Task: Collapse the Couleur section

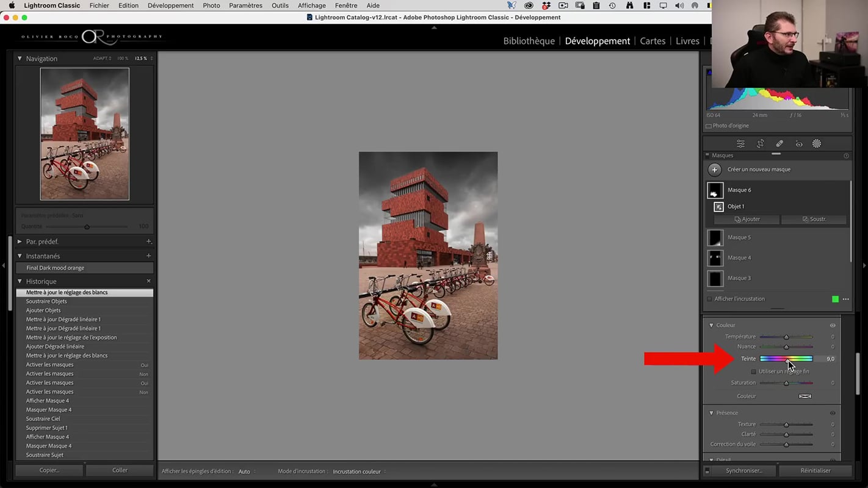Action: [711, 326]
